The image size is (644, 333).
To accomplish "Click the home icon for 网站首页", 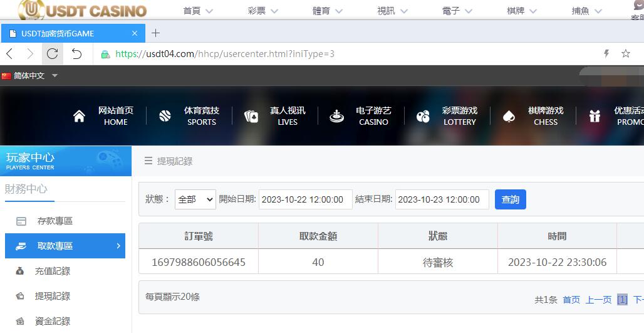I will 80,116.
